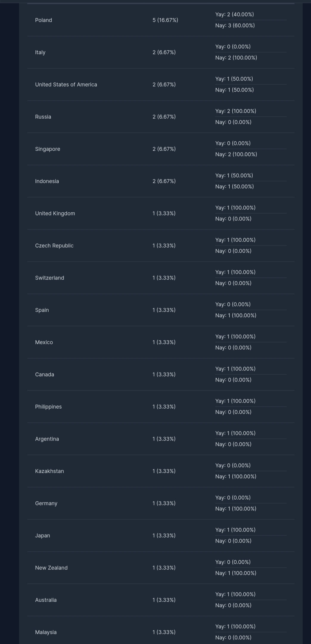This screenshot has height=644, width=311.
Task: Select the Poland country row label
Action: click(x=43, y=20)
